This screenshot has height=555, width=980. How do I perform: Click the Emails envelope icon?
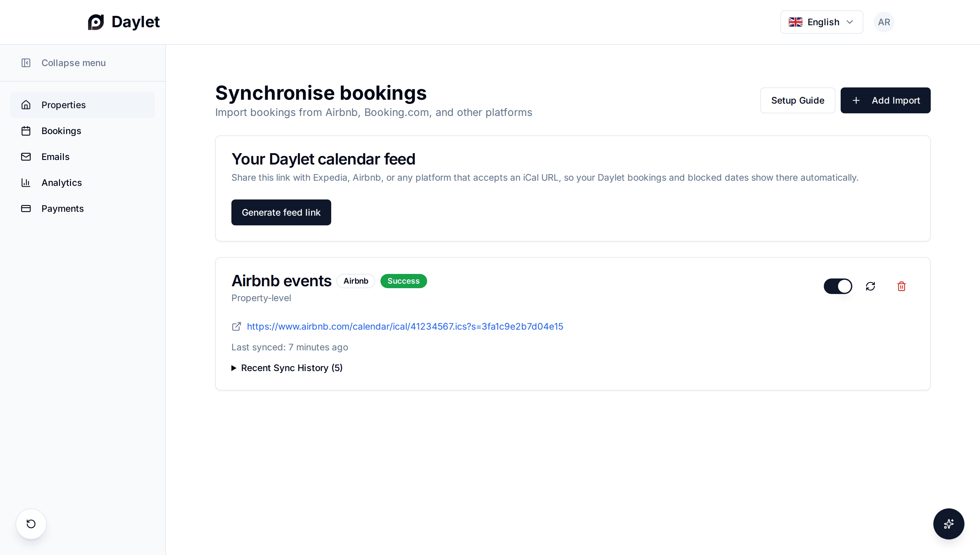coord(26,157)
